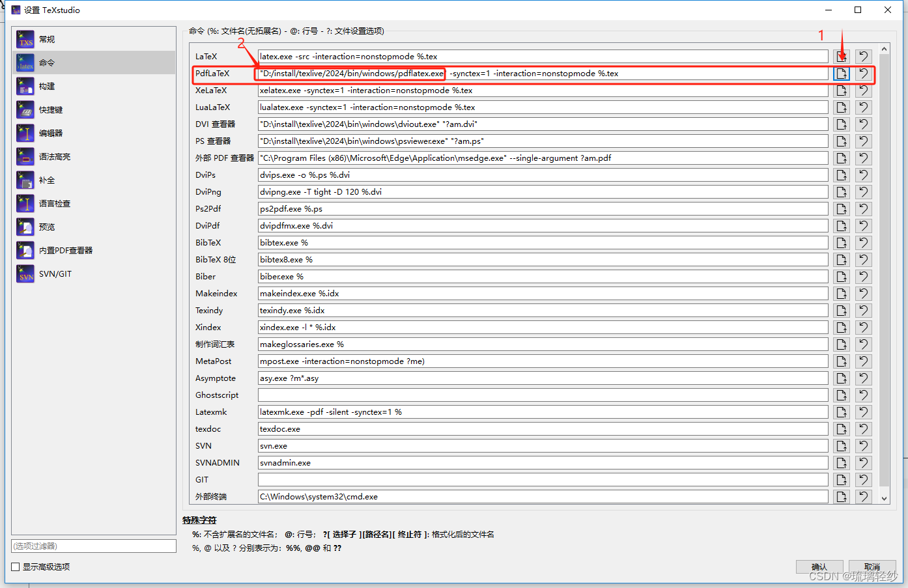Minimize the 设置 TeXstudio window

[829, 10]
